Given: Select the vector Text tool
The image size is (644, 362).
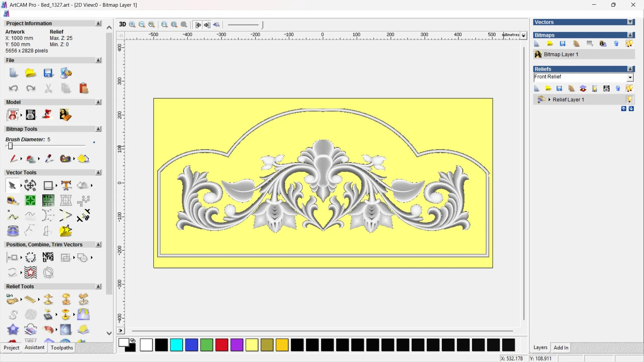Looking at the screenshot, I should (66, 185).
